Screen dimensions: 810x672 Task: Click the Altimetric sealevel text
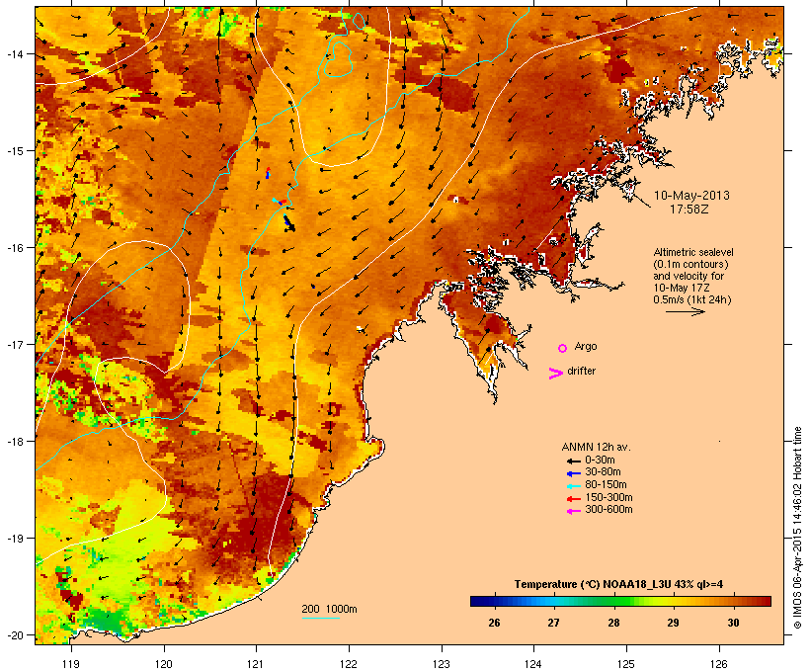pos(693,252)
